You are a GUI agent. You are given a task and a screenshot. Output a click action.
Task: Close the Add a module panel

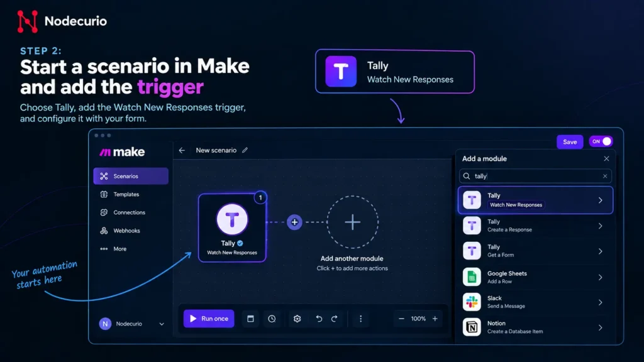606,158
